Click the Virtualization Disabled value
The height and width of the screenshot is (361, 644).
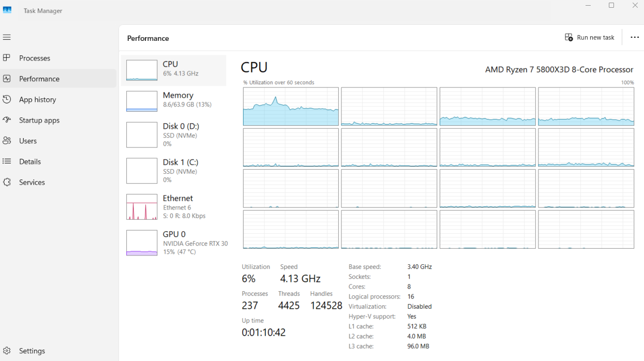[x=420, y=307]
